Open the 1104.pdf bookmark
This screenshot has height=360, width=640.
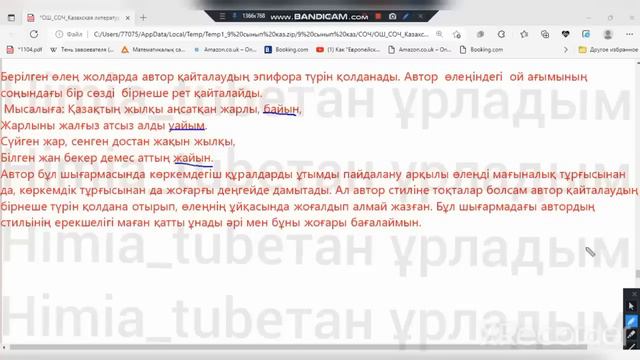coord(24,49)
